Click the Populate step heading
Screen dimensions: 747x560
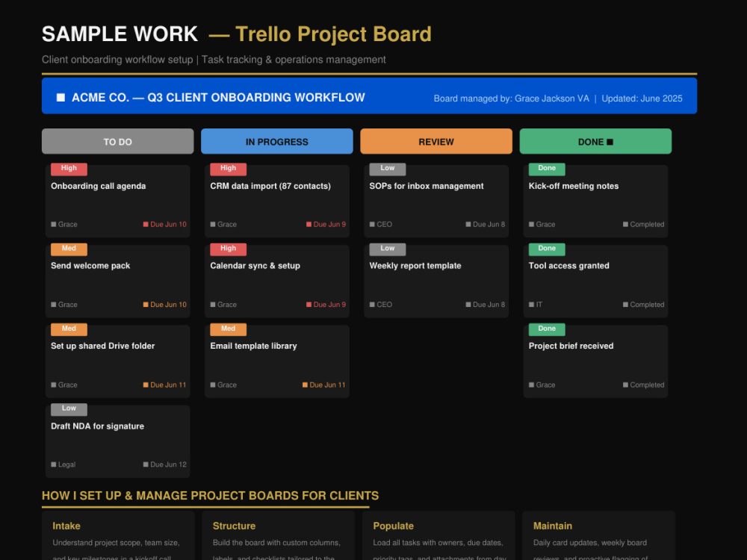pos(393,526)
